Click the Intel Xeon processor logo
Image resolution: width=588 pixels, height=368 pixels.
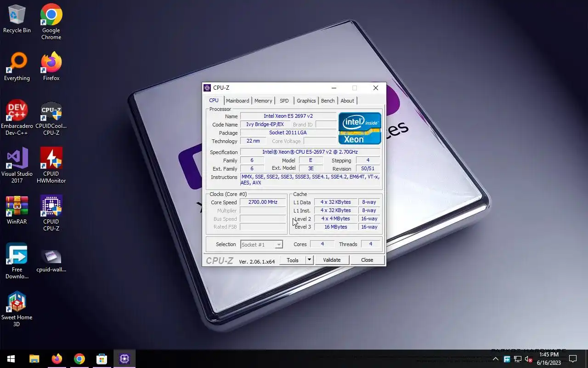pyautogui.click(x=360, y=128)
